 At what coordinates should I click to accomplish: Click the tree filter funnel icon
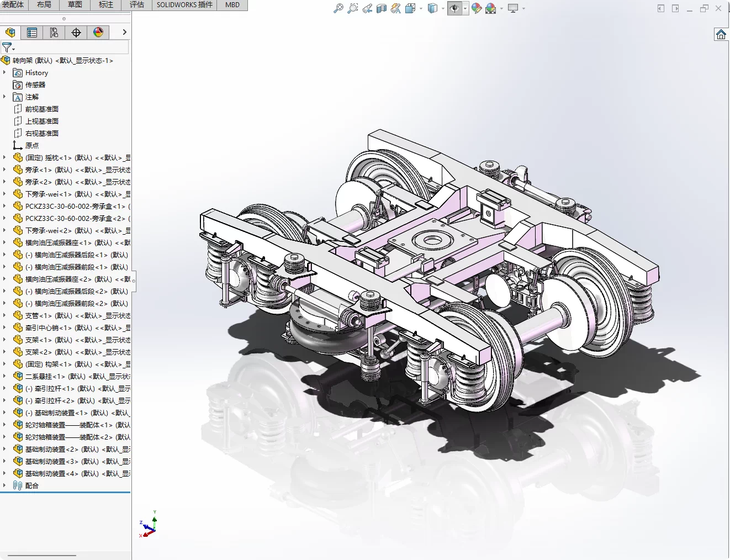tap(7, 47)
